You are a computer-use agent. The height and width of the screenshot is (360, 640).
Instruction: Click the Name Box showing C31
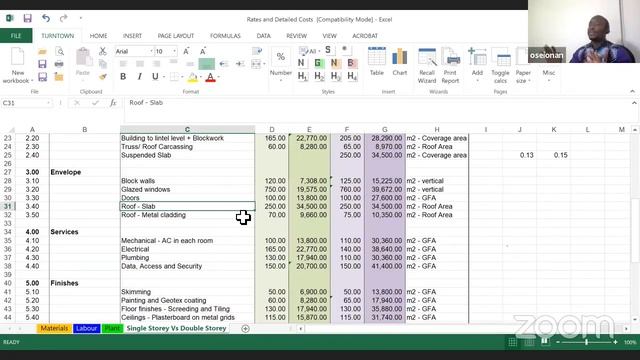point(26,103)
